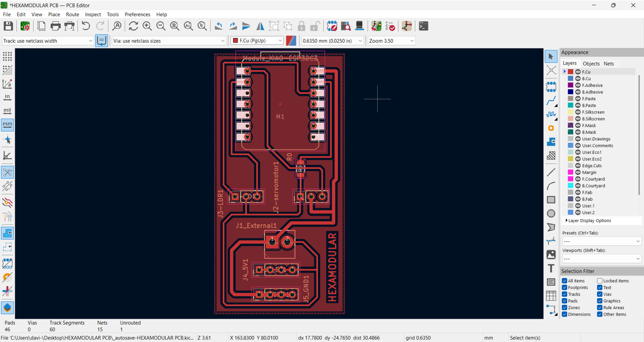Open the Via size dropdown

[x=169, y=41]
